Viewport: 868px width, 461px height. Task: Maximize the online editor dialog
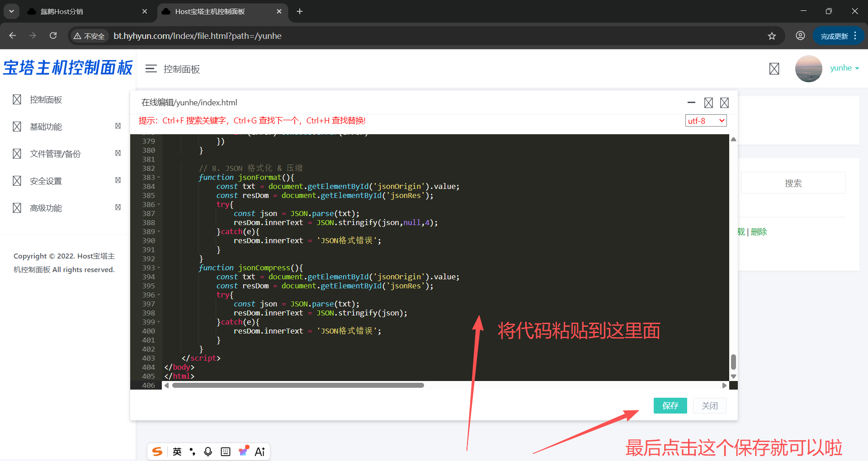[x=708, y=103]
